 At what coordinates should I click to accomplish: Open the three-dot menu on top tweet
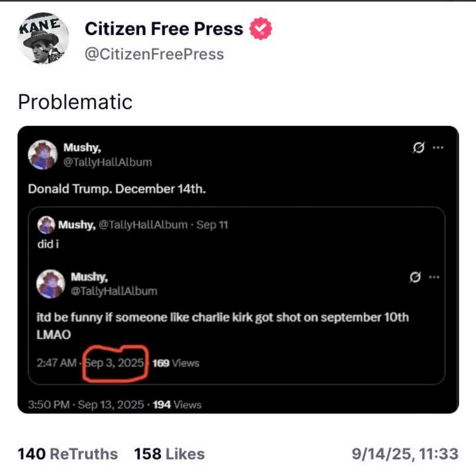[x=438, y=148]
